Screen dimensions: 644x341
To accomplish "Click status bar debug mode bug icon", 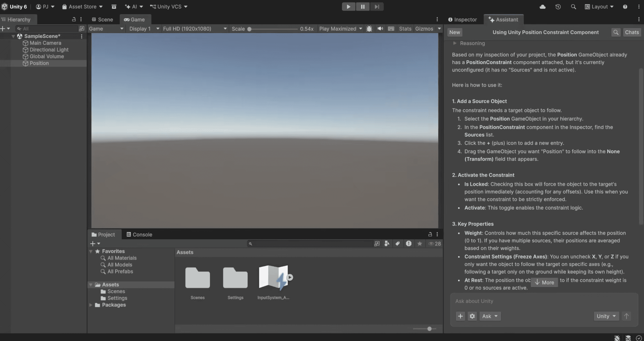I will [617, 338].
